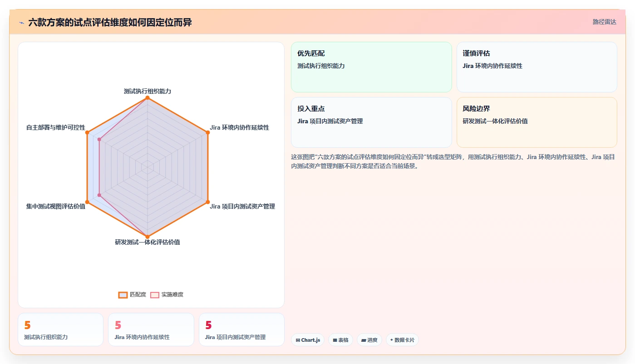Image resolution: width=635 pixels, height=364 pixels.
Task: Click radar axis label Jira 环境内协作延续性
Action: coord(239,127)
